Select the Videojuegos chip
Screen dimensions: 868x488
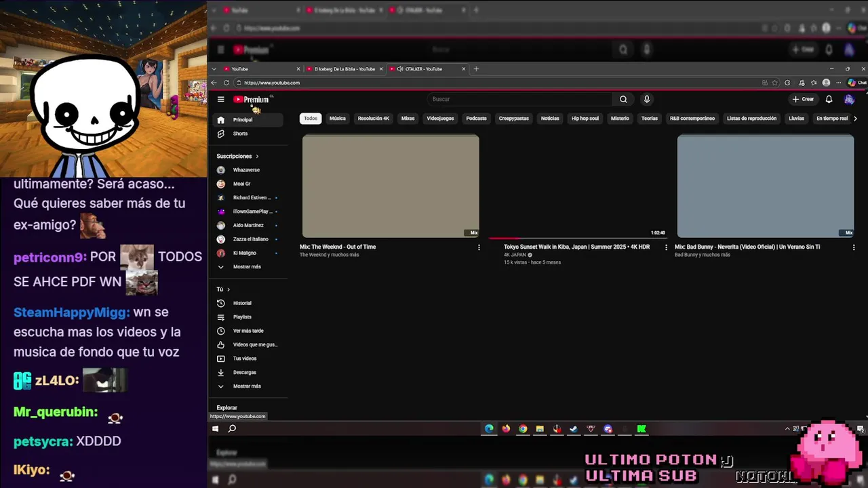(440, 118)
